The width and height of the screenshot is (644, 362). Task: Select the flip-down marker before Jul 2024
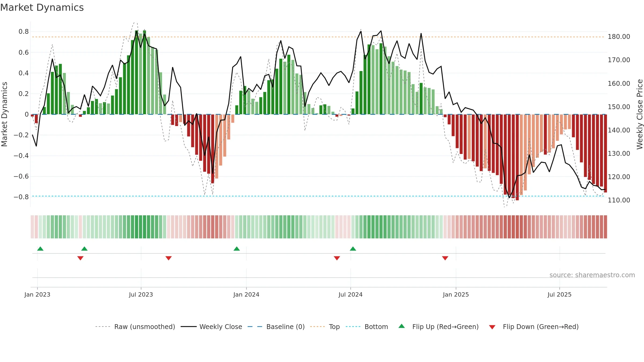pyautogui.click(x=337, y=258)
